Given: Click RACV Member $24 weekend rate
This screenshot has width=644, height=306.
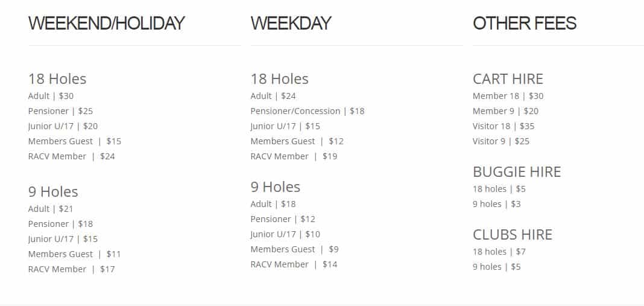Looking at the screenshot, I should (x=72, y=156).
